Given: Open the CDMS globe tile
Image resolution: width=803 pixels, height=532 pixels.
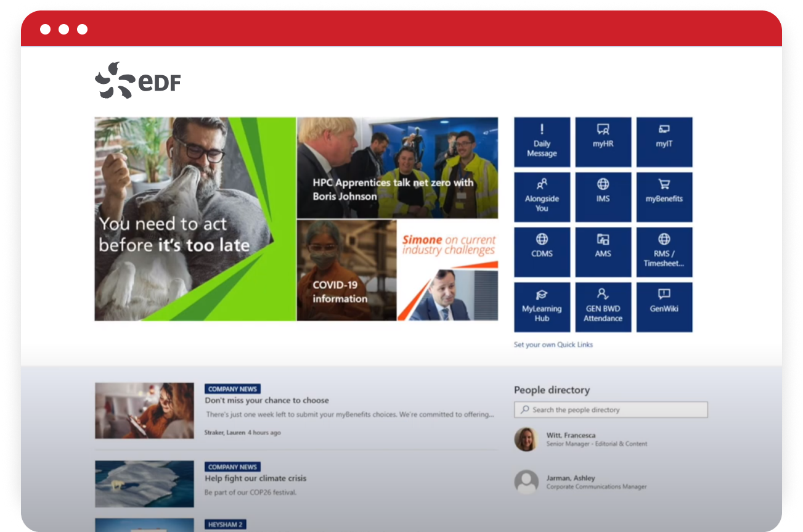Looking at the screenshot, I should click(x=542, y=252).
